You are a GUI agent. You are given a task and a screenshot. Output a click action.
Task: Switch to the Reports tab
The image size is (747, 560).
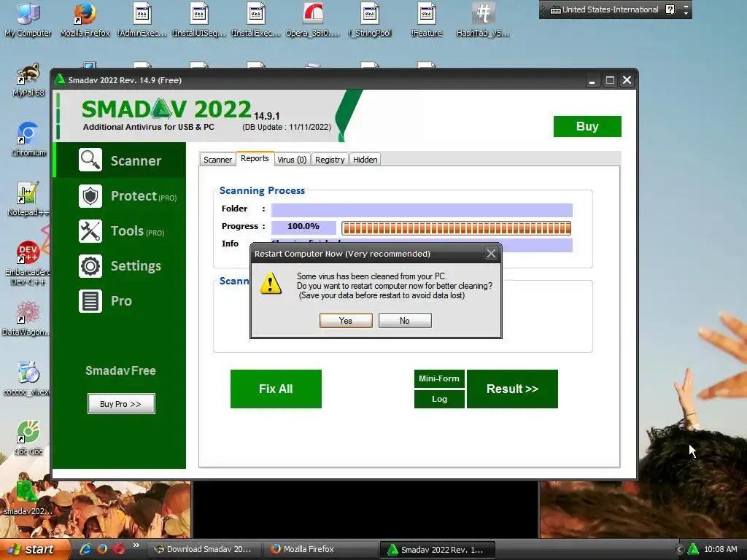[x=255, y=158]
